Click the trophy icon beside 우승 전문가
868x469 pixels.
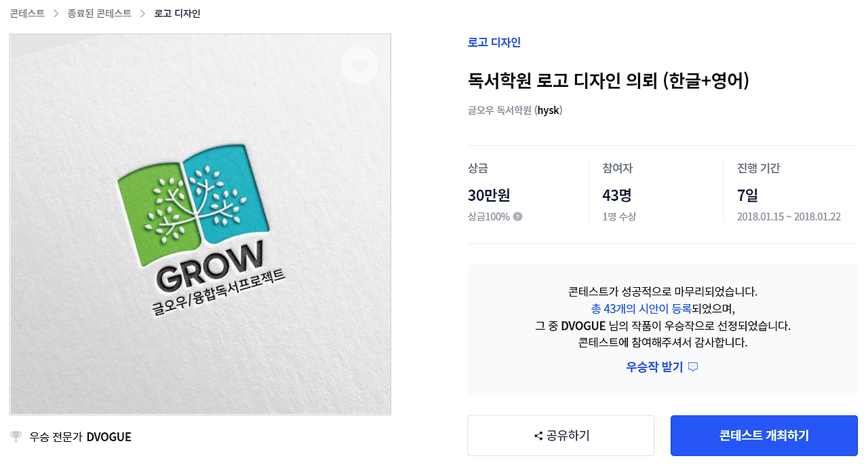16,436
